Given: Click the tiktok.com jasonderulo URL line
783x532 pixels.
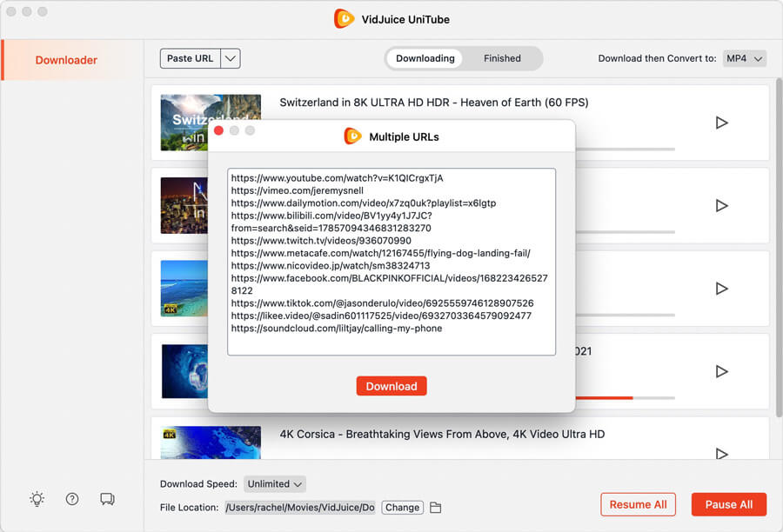Looking at the screenshot, I should tap(382, 303).
